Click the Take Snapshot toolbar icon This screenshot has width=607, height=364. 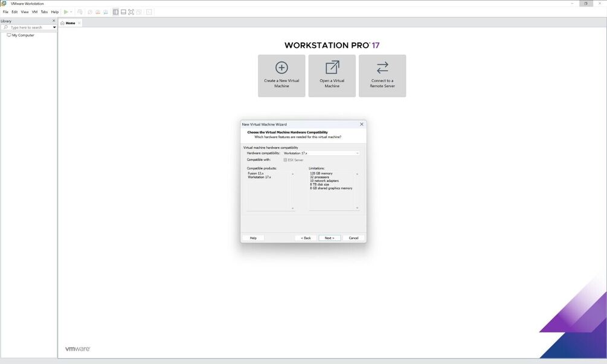tap(90, 12)
